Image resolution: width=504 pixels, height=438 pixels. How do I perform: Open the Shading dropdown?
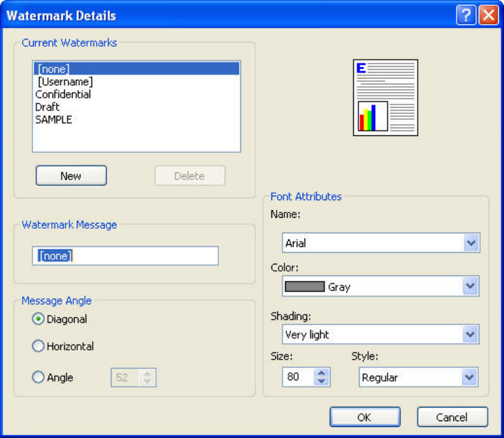click(471, 334)
